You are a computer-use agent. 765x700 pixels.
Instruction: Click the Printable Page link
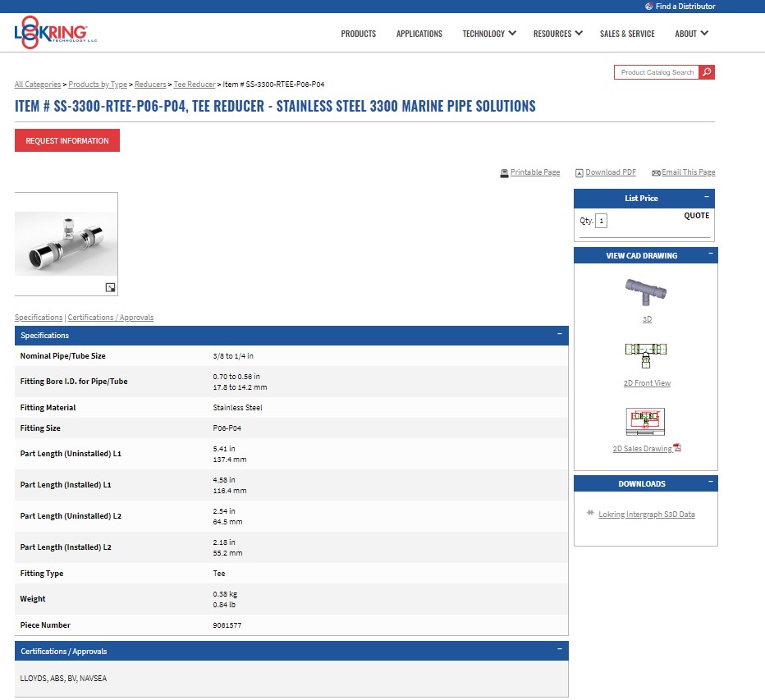[534, 172]
